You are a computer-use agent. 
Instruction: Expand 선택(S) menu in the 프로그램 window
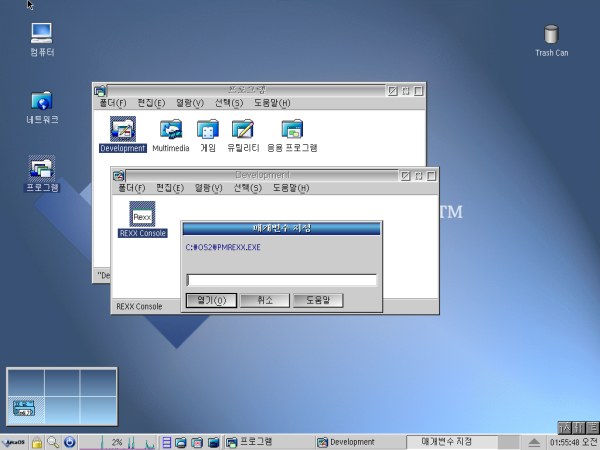click(x=230, y=103)
